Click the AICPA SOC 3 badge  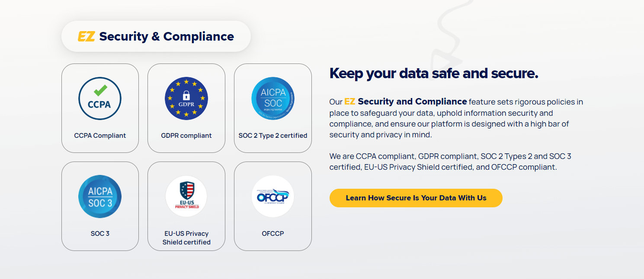point(100,197)
